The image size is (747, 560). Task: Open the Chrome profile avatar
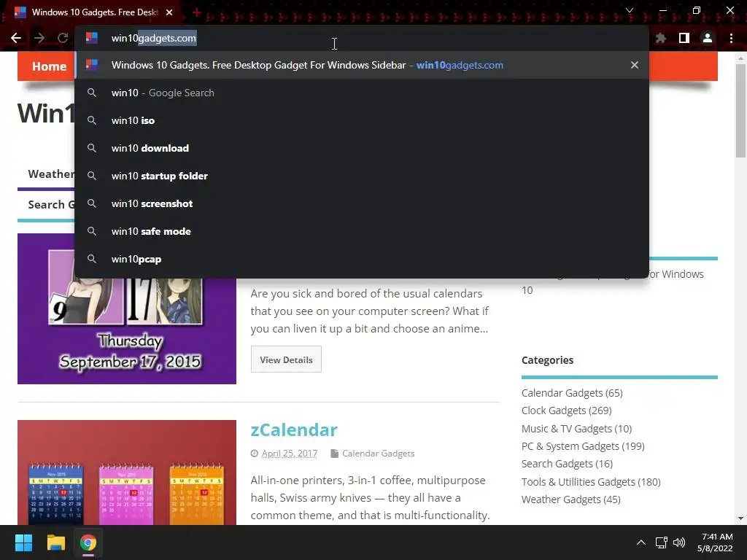point(708,38)
